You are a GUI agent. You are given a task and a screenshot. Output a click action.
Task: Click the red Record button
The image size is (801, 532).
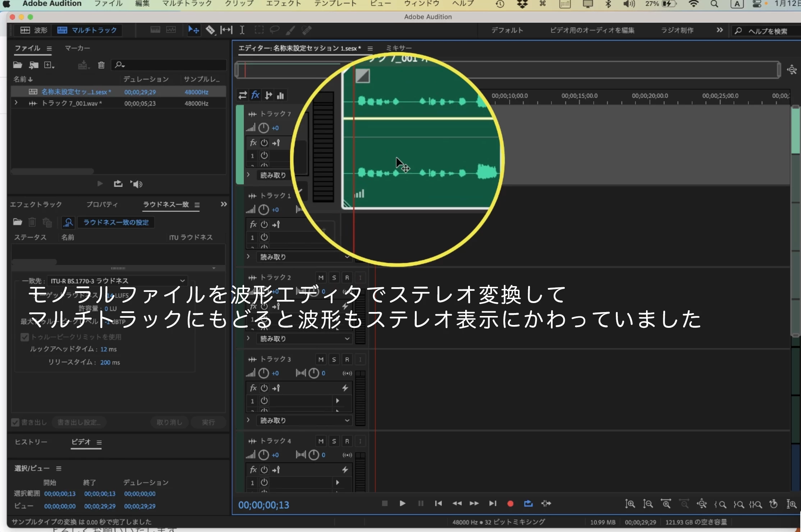(510, 504)
